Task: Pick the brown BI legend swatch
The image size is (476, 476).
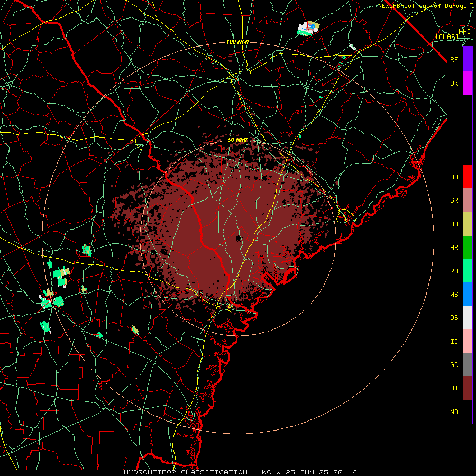Action: coord(467,388)
